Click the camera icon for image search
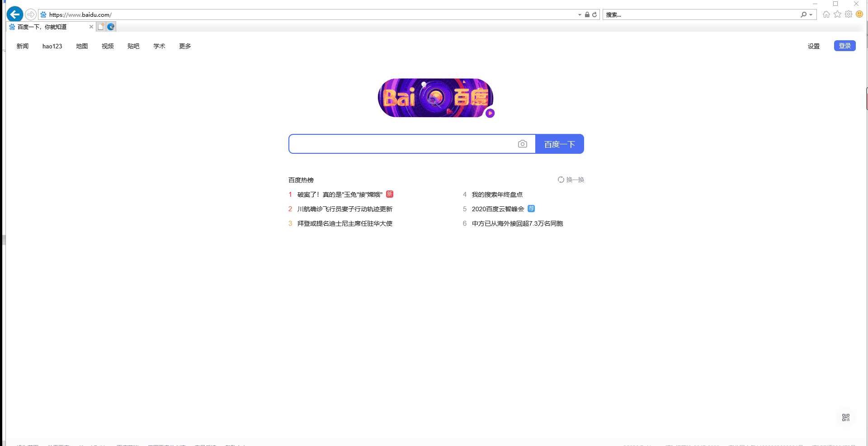 click(x=523, y=144)
